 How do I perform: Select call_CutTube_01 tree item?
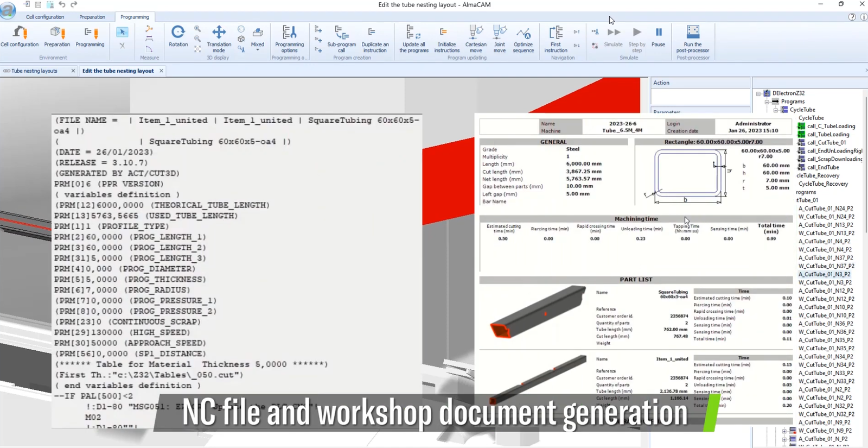pyautogui.click(x=826, y=143)
